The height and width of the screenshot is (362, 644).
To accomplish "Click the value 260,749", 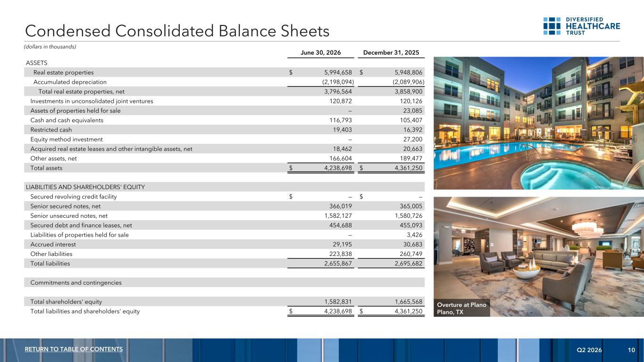I will 410,254.
